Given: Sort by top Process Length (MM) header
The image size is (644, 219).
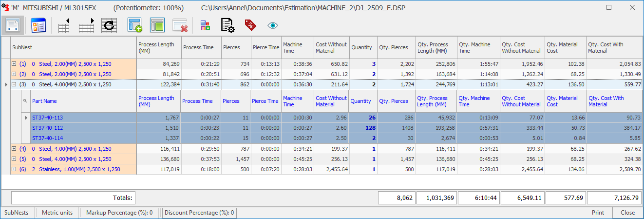Looking at the screenshot, I should click(x=158, y=47).
